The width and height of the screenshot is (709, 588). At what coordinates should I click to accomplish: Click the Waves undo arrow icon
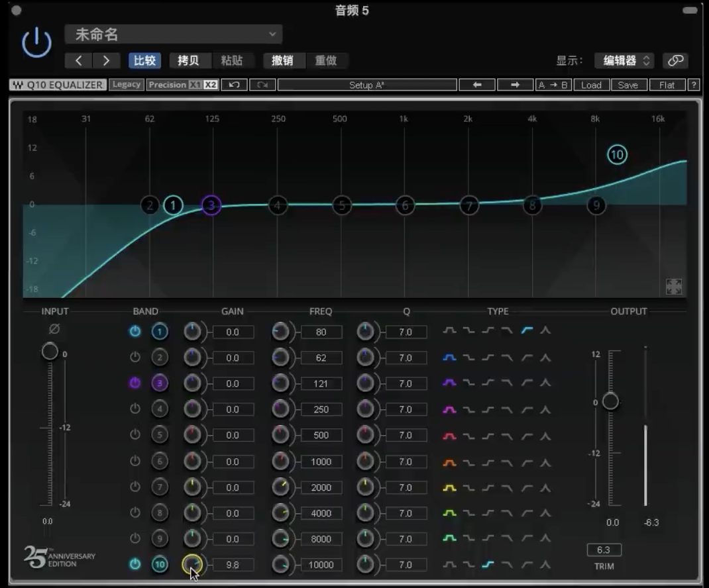pos(234,85)
